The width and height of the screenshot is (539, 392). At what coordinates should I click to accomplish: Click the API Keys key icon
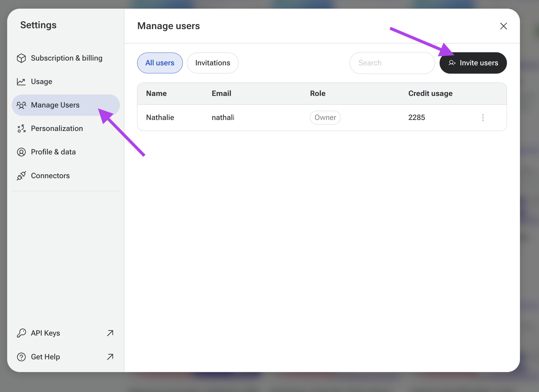pos(21,333)
